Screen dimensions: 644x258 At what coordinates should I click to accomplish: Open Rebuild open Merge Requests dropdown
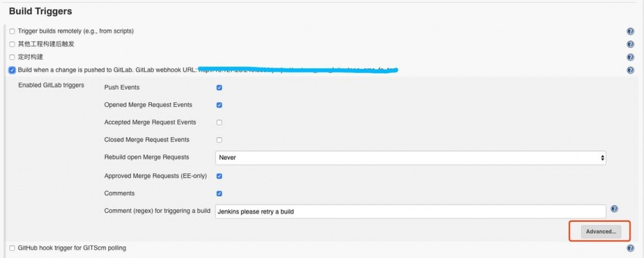point(410,157)
